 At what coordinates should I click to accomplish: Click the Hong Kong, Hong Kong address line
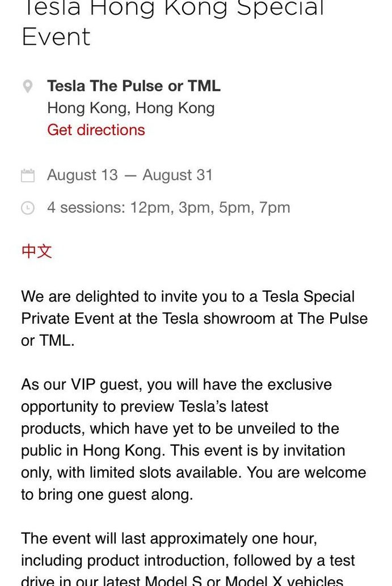click(x=131, y=108)
